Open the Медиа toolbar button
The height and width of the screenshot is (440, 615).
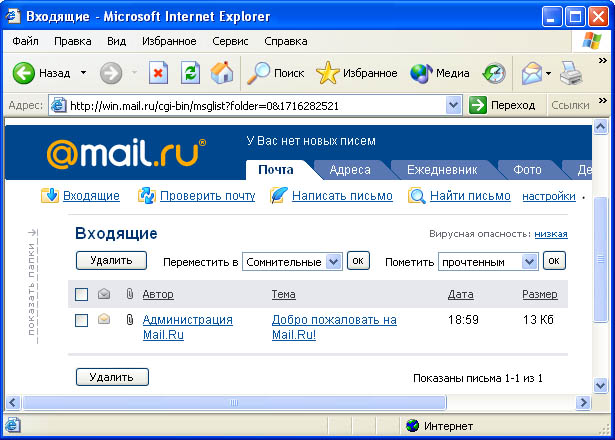point(440,73)
